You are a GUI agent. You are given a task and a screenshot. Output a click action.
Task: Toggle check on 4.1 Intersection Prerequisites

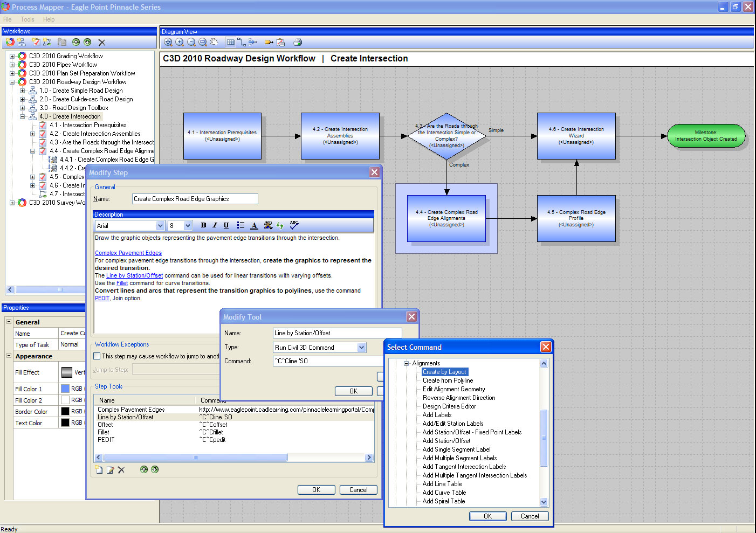click(x=43, y=125)
